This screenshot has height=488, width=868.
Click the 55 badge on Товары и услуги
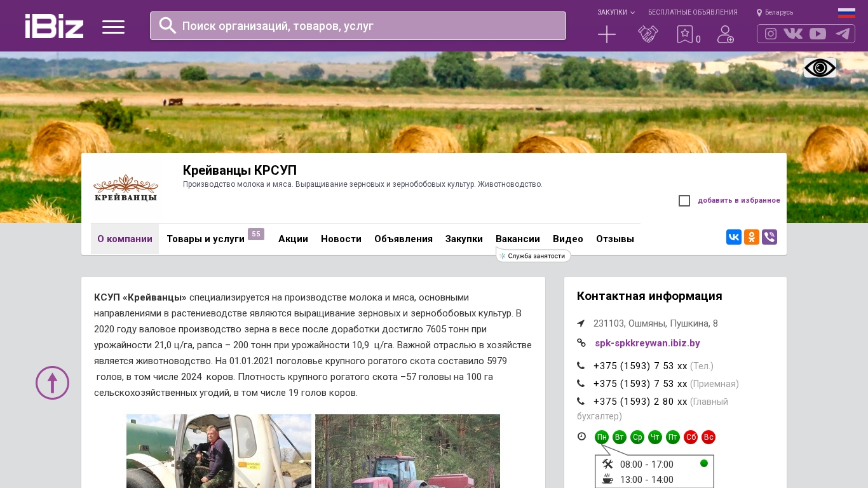[x=256, y=234]
